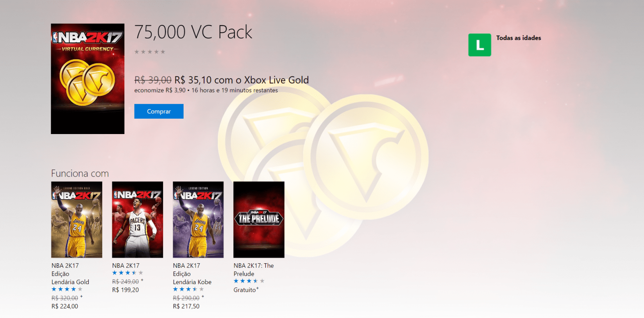Open the NBA 2K17 Pacers cover art
The image size is (644, 318).
click(x=137, y=219)
